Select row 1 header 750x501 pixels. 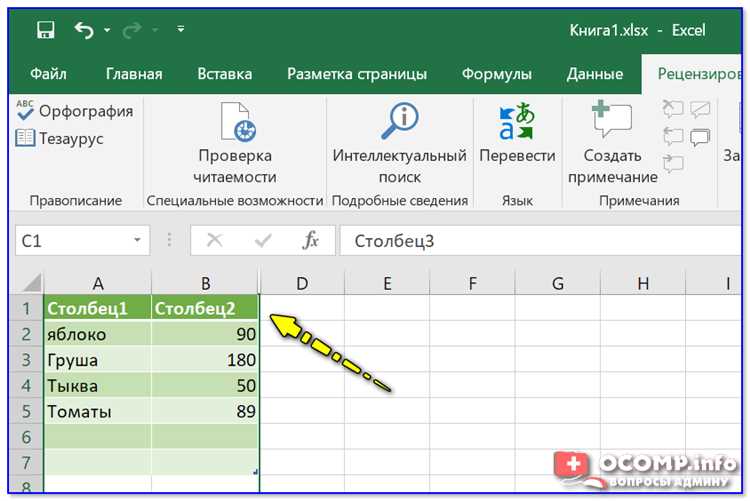26,308
